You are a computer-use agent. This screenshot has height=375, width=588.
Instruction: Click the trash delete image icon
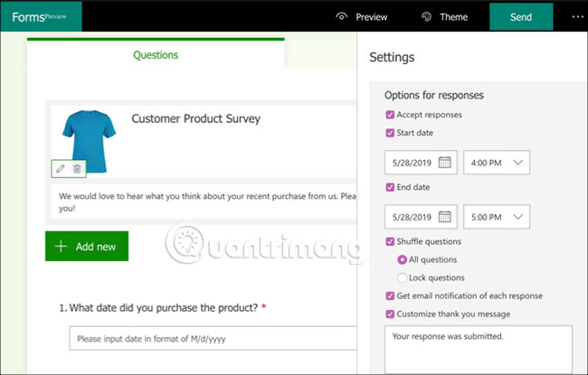[77, 168]
